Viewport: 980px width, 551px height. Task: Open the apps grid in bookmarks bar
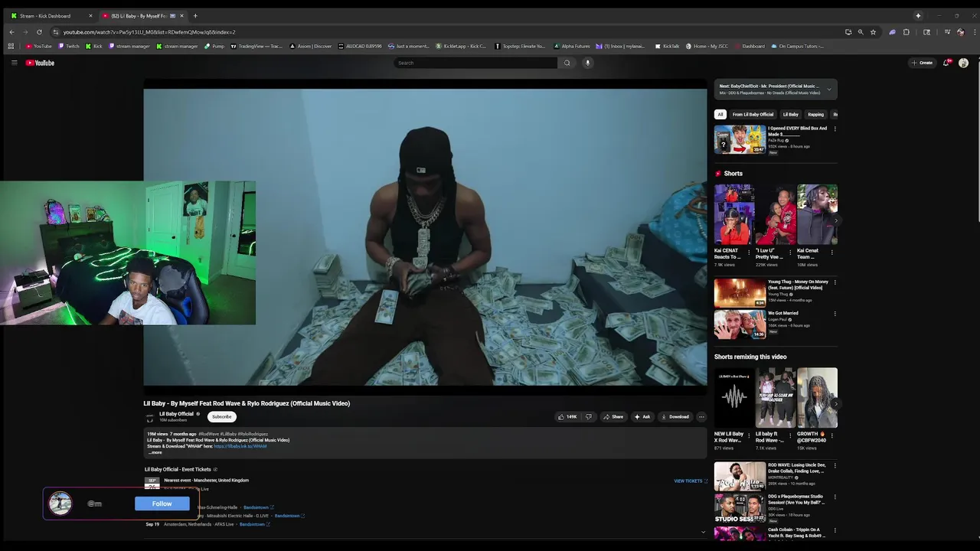coord(11,46)
